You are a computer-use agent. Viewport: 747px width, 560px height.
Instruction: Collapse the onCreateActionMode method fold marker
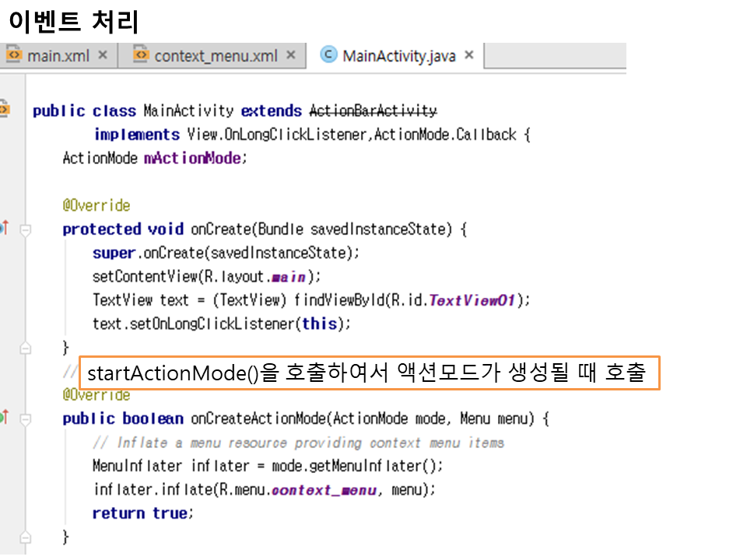26,419
